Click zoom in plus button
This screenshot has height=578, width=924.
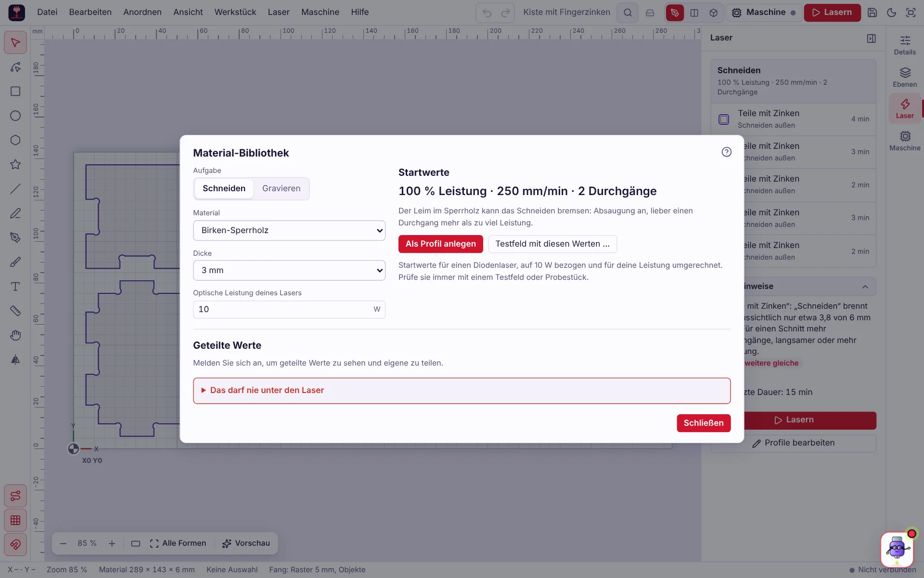click(112, 543)
